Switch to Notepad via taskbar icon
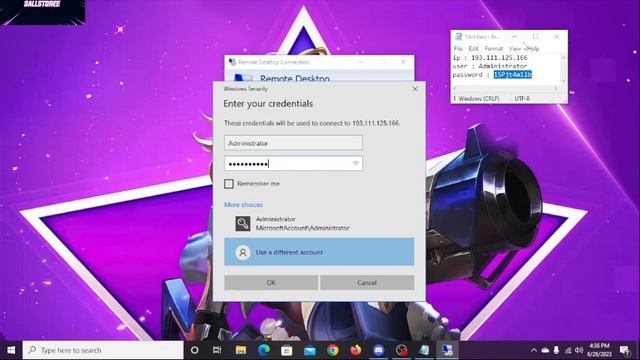 coord(424,350)
